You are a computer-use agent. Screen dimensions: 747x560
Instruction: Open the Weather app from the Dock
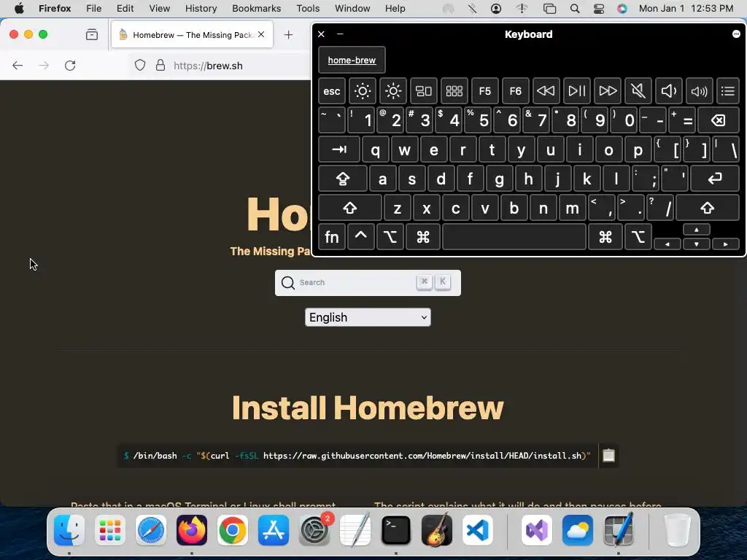click(578, 530)
